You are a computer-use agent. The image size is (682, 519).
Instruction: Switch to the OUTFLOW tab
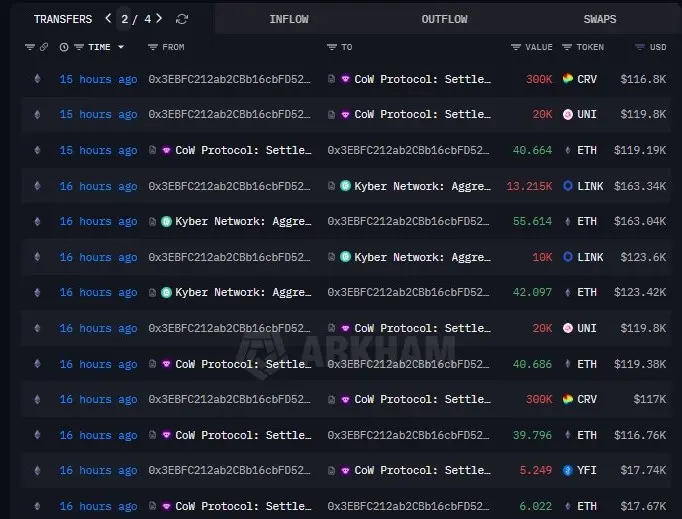pos(444,19)
